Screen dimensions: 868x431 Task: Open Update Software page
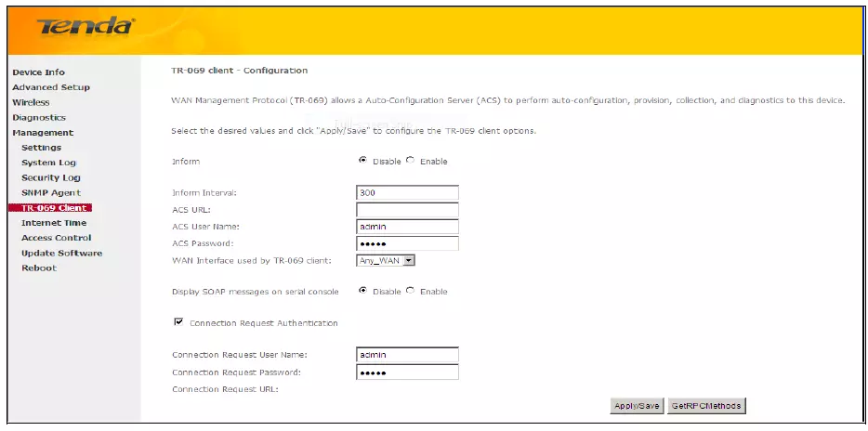tap(61, 254)
